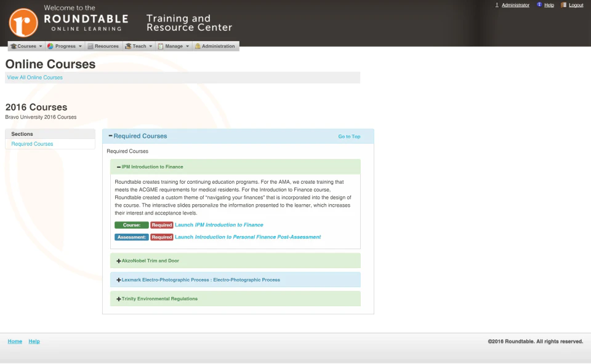This screenshot has width=591, height=364.
Task: Select the Courses graduation cap icon
Action: [14, 45]
